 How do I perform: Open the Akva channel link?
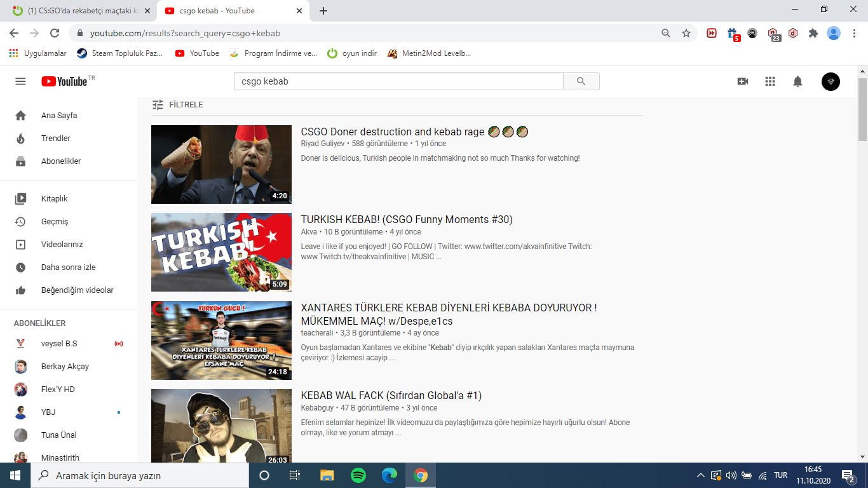[309, 232]
